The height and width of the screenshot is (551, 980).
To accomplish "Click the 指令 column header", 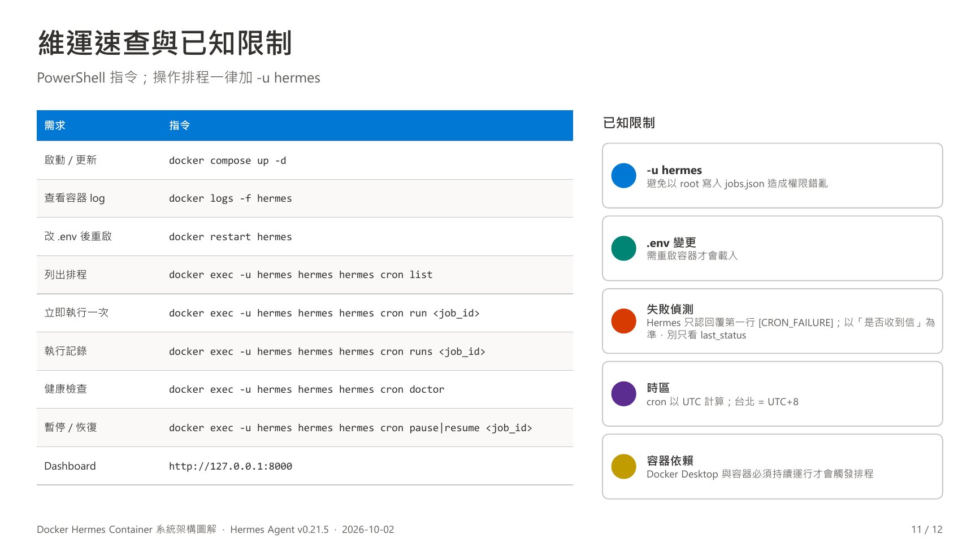I will click(x=180, y=125).
